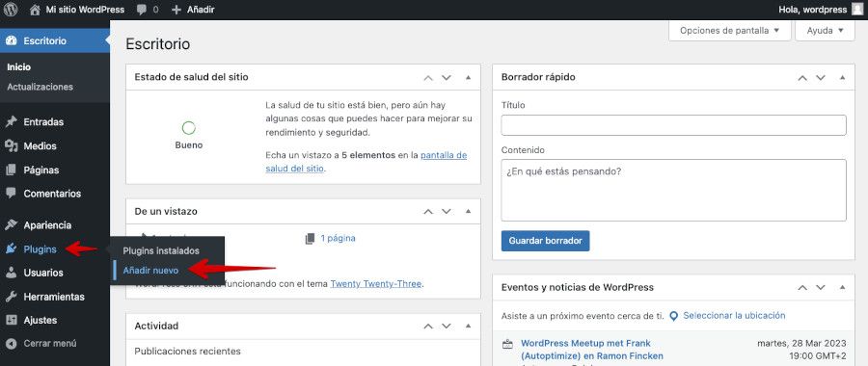Open the Opciones de pantalla dropdown
The height and width of the screenshot is (366, 868).
[x=730, y=31]
